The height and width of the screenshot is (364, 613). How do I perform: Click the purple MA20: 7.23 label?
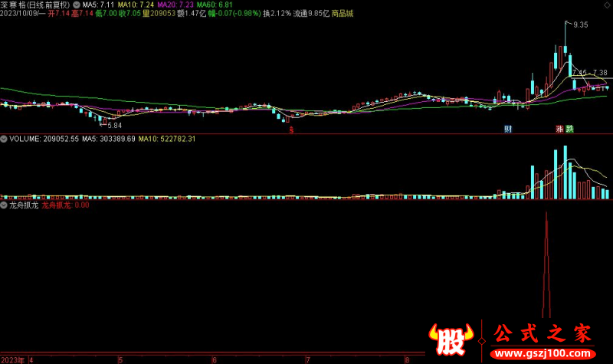175,5
